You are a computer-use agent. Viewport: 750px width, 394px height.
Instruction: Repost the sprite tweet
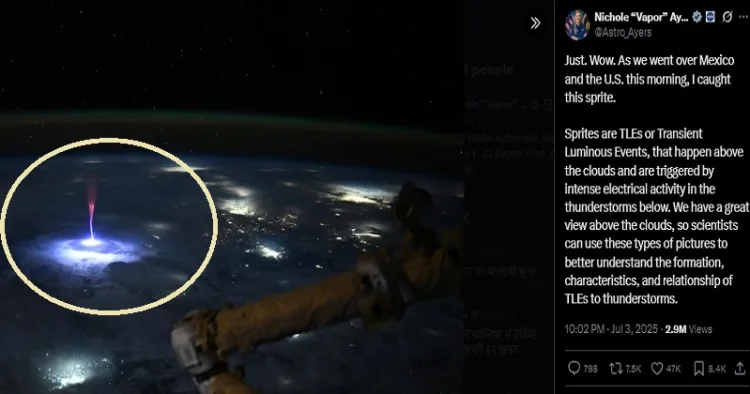tap(616, 368)
